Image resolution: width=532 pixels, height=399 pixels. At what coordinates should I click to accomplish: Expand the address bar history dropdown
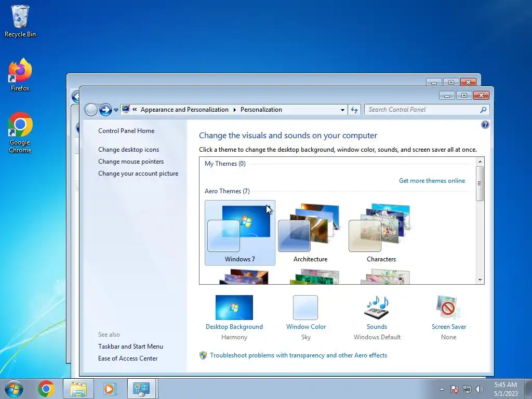point(342,110)
